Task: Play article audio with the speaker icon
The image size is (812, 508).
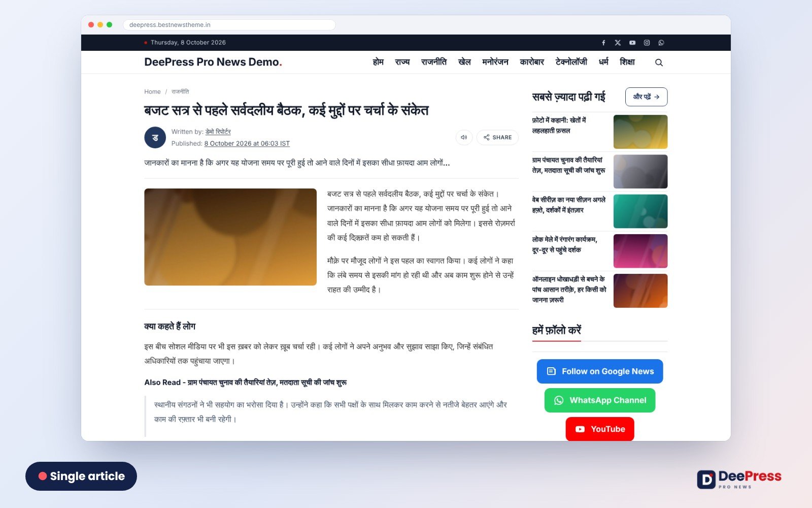Action: 464,137
